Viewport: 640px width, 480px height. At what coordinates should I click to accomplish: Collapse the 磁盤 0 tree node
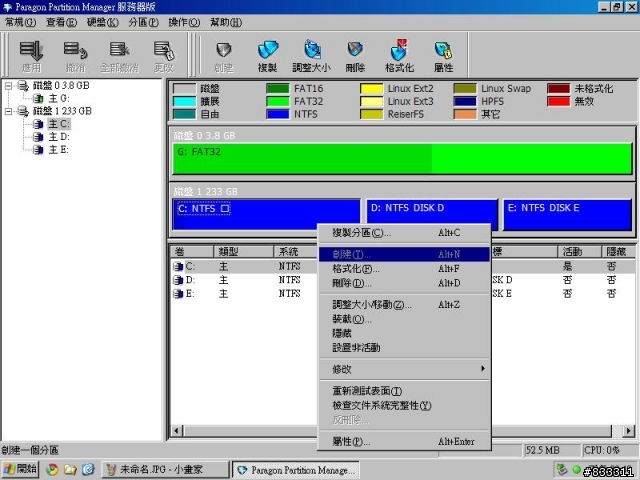click(x=8, y=86)
